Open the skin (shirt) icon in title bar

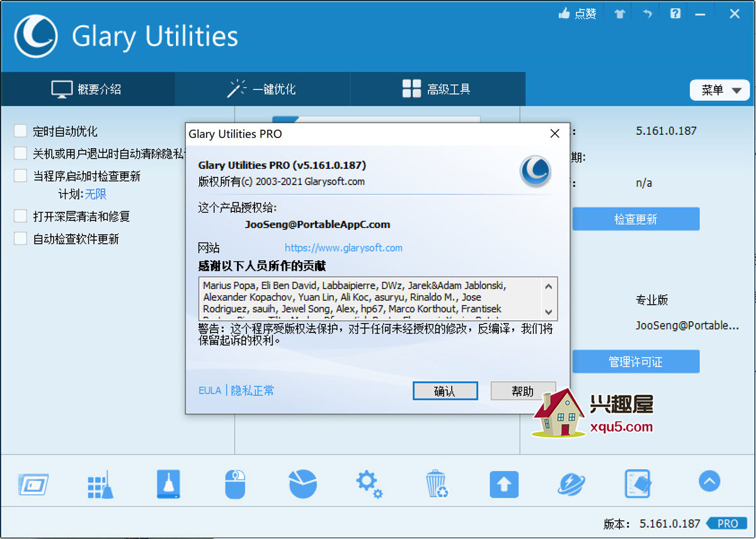(x=620, y=14)
